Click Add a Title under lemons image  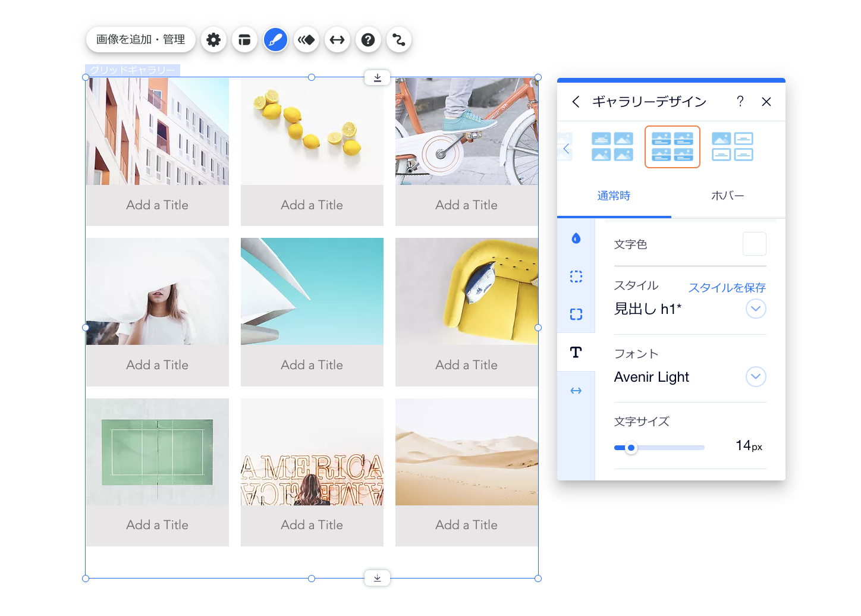pyautogui.click(x=312, y=205)
